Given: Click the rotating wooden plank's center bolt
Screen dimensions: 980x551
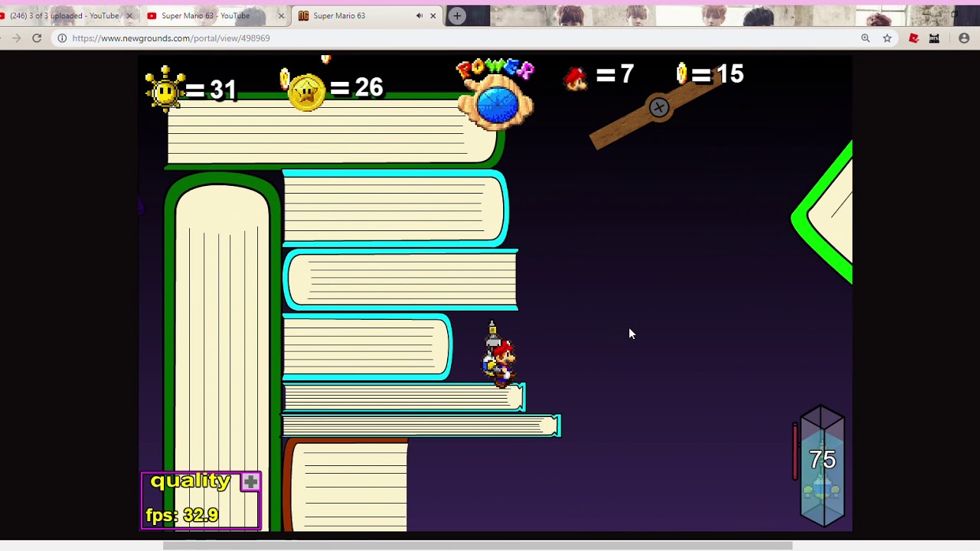Looking at the screenshot, I should [x=658, y=107].
